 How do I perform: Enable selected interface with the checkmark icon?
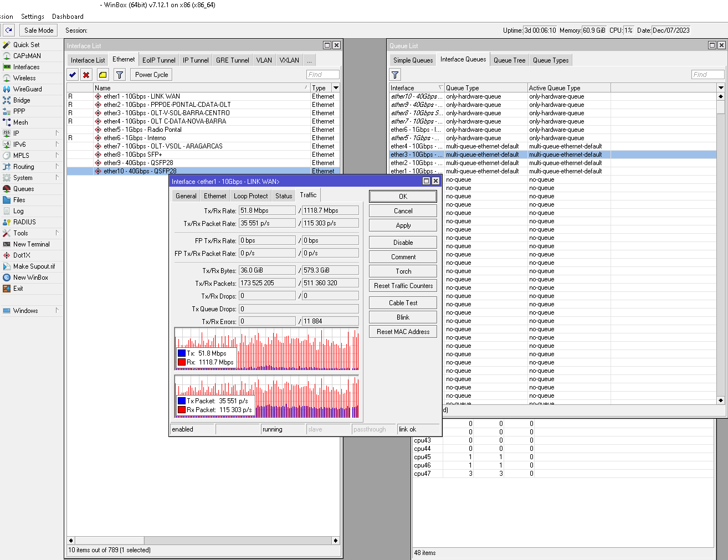tap(73, 75)
